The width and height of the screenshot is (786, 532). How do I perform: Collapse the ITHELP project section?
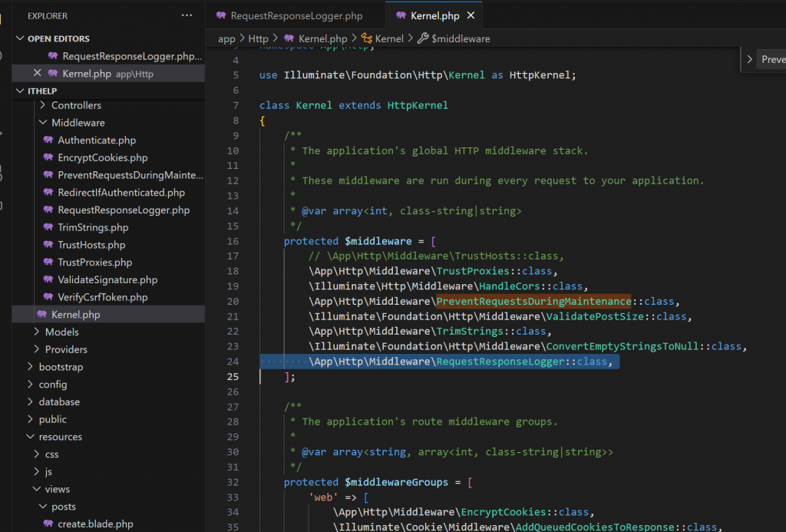pyautogui.click(x=20, y=91)
